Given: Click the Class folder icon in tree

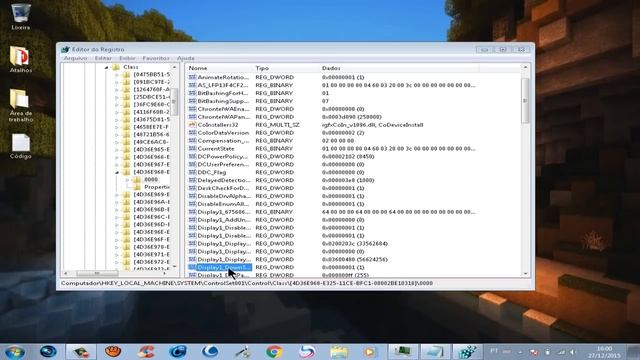Looking at the screenshot, I should point(116,67).
